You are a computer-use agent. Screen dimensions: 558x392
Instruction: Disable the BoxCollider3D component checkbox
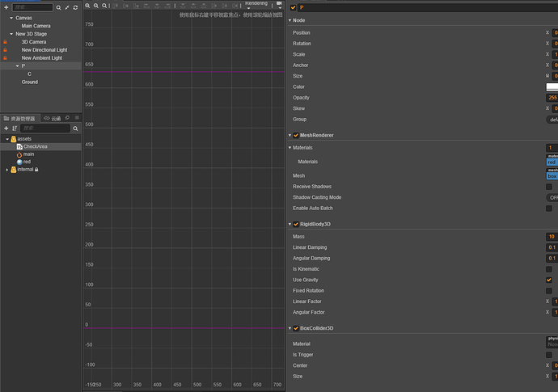tap(296, 328)
